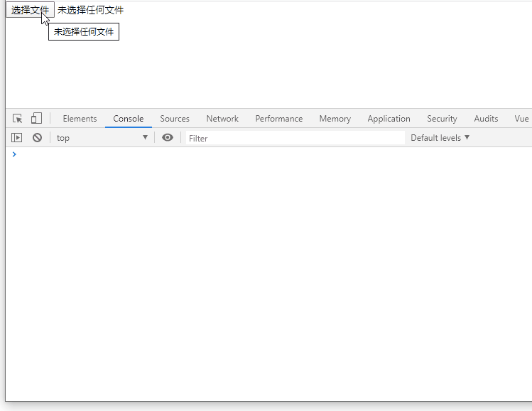
Task: Open the Vue devtools tab
Action: pyautogui.click(x=521, y=119)
